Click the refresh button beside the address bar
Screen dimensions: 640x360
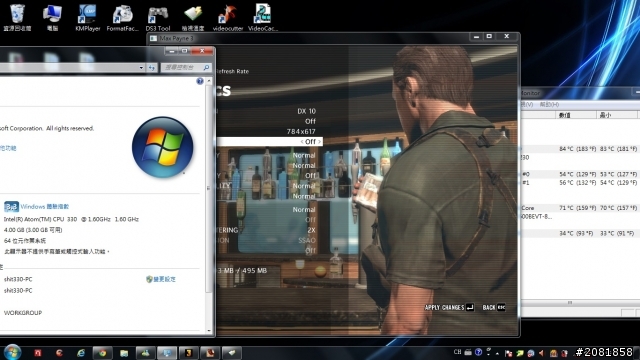coord(152,68)
